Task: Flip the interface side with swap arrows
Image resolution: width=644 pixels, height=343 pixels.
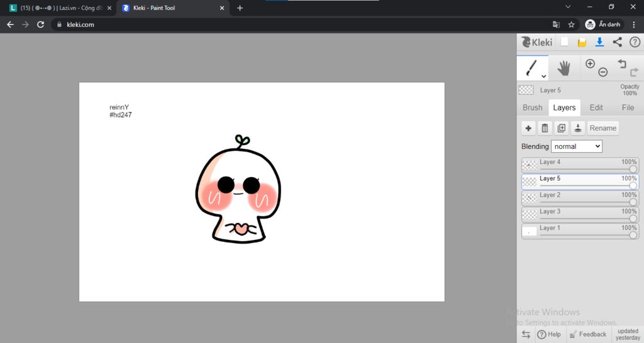Action: pyautogui.click(x=526, y=334)
